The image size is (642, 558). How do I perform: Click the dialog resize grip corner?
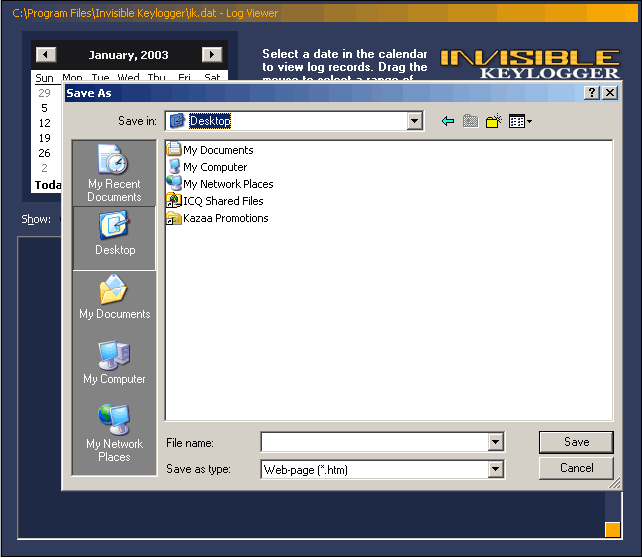click(615, 483)
